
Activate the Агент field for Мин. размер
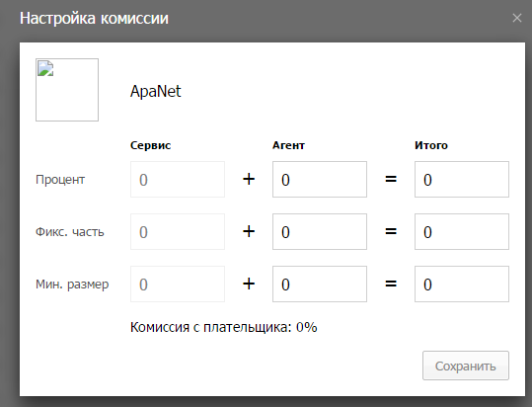click(320, 285)
